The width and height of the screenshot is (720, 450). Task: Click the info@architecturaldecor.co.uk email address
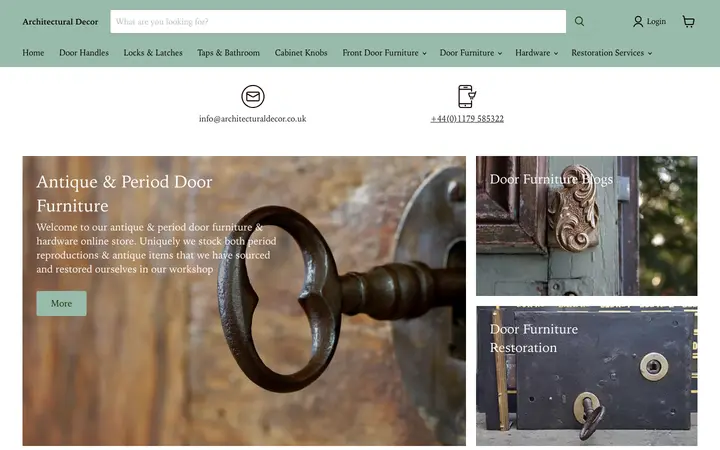coord(253,118)
